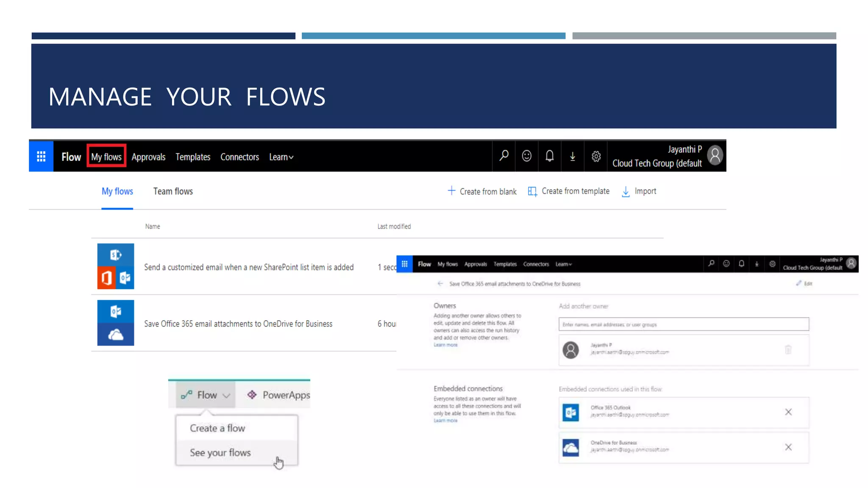Click the download arrow icon in top bar
Image resolution: width=868 pixels, height=488 pixels.
point(572,156)
